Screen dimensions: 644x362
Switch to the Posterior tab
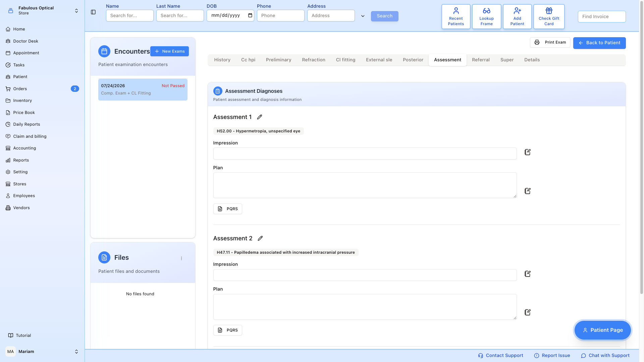(413, 60)
